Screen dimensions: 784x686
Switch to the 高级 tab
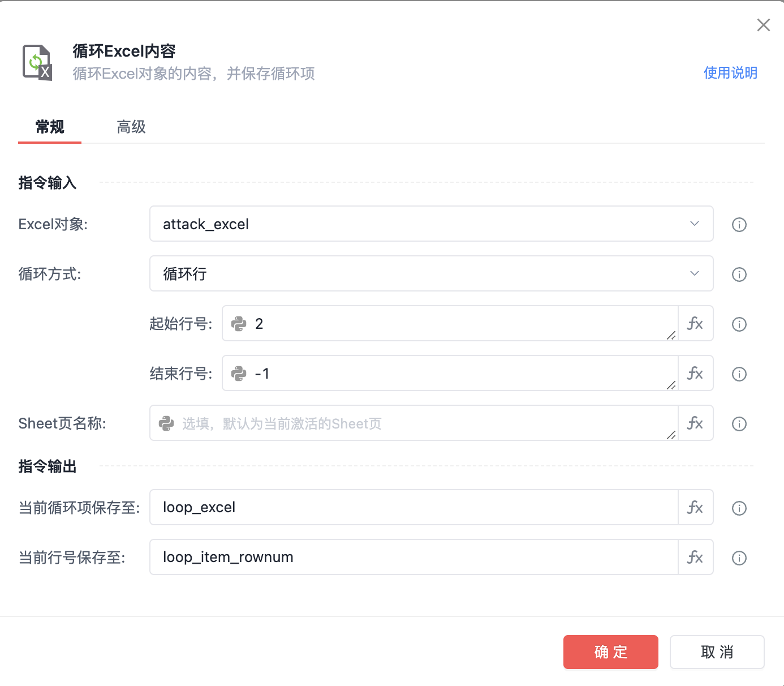(131, 127)
